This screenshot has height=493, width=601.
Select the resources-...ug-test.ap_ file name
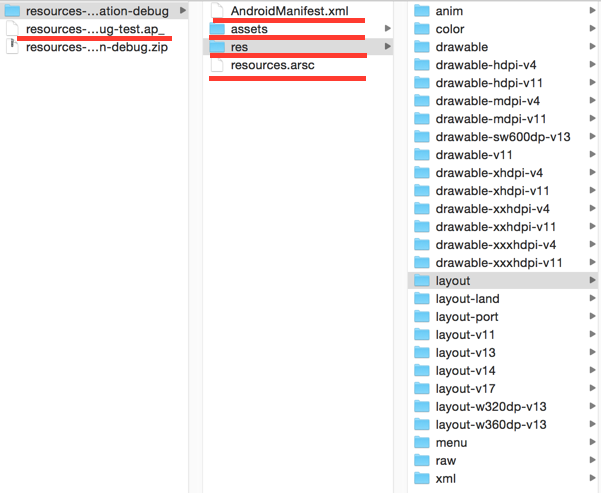point(95,30)
